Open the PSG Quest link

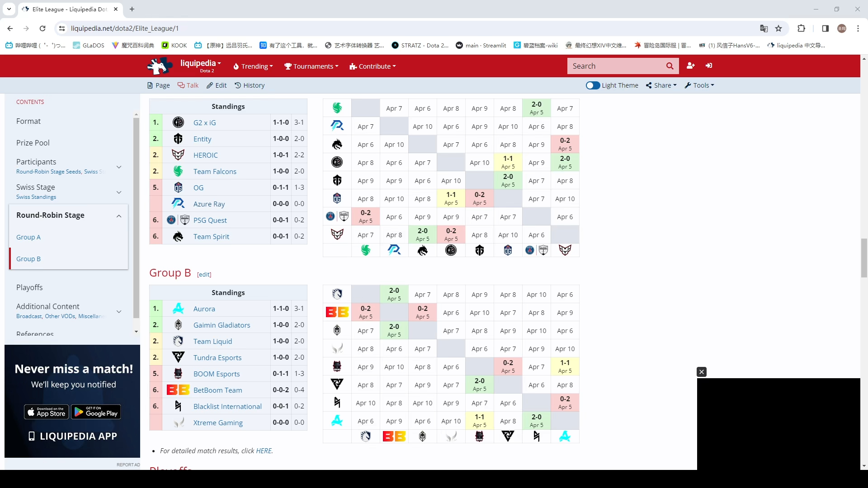[x=210, y=221]
